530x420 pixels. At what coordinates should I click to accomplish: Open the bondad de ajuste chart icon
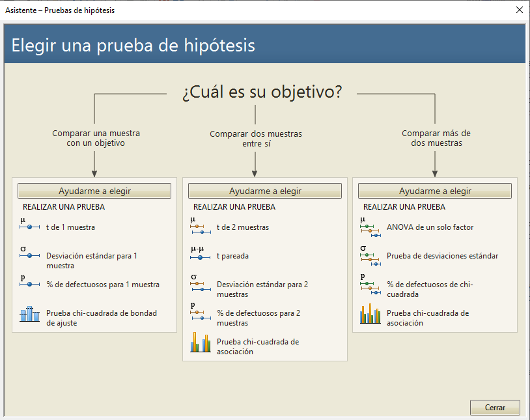(29, 315)
